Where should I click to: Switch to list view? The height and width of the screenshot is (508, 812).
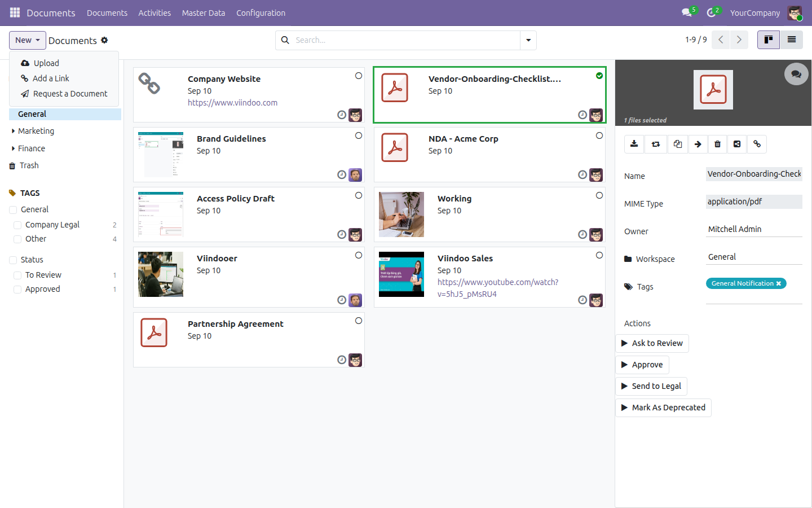(x=792, y=40)
